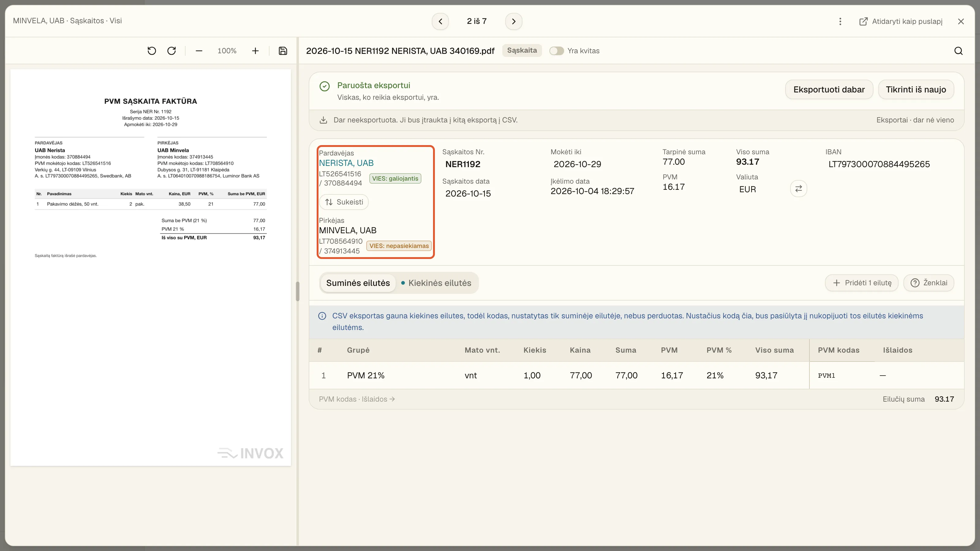Edit the IBAN field value

(879, 164)
